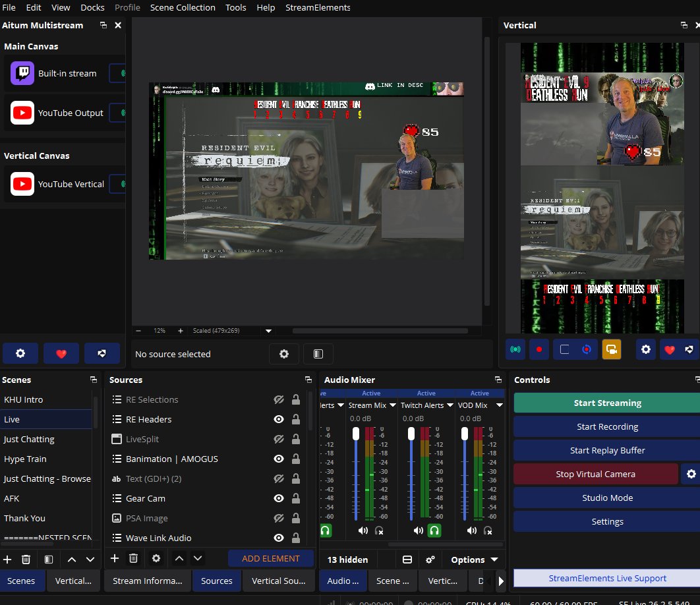Open the Tools menu
The image size is (700, 605).
click(236, 8)
